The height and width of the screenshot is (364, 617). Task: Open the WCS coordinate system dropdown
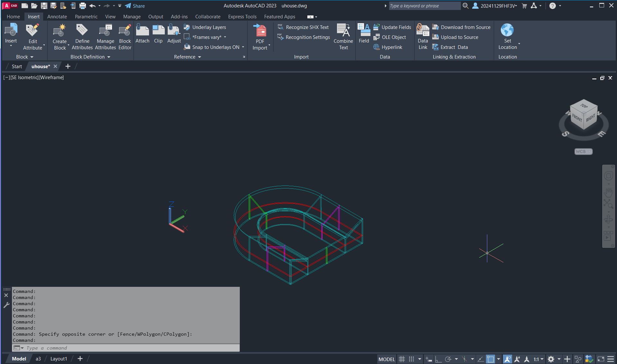pyautogui.click(x=583, y=151)
